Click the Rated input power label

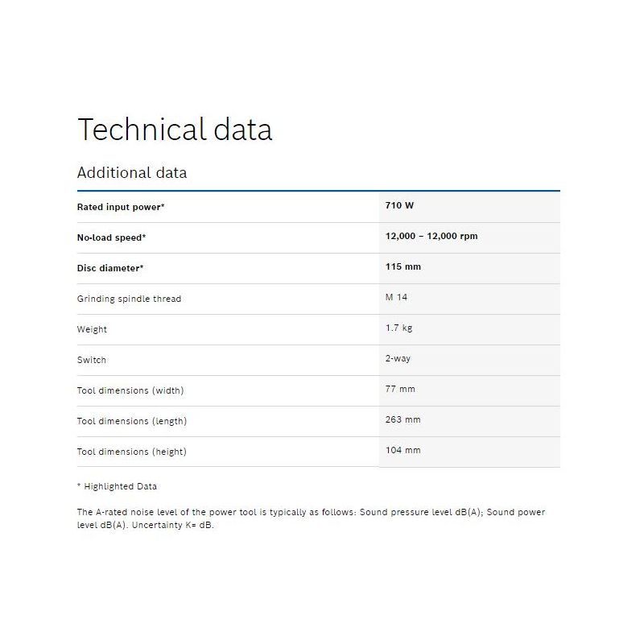[x=121, y=207]
